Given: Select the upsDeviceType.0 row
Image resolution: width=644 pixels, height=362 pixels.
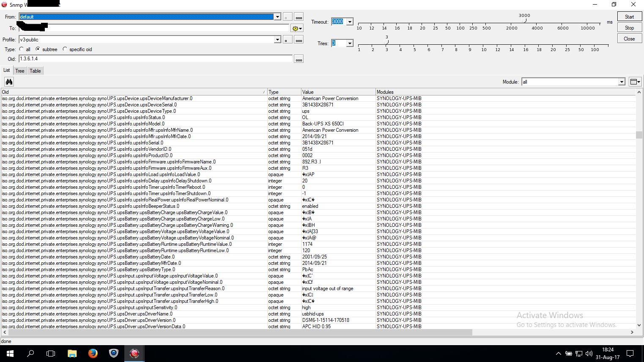Looking at the screenshot, I should coord(318,111).
